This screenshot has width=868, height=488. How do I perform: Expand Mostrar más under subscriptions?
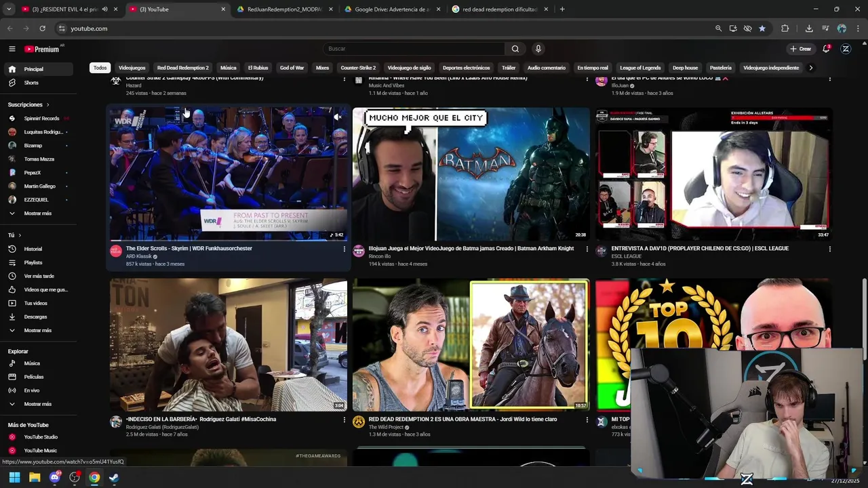39,213
